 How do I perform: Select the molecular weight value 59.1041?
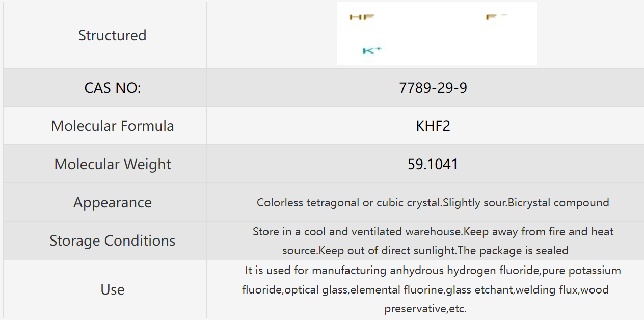tap(433, 164)
